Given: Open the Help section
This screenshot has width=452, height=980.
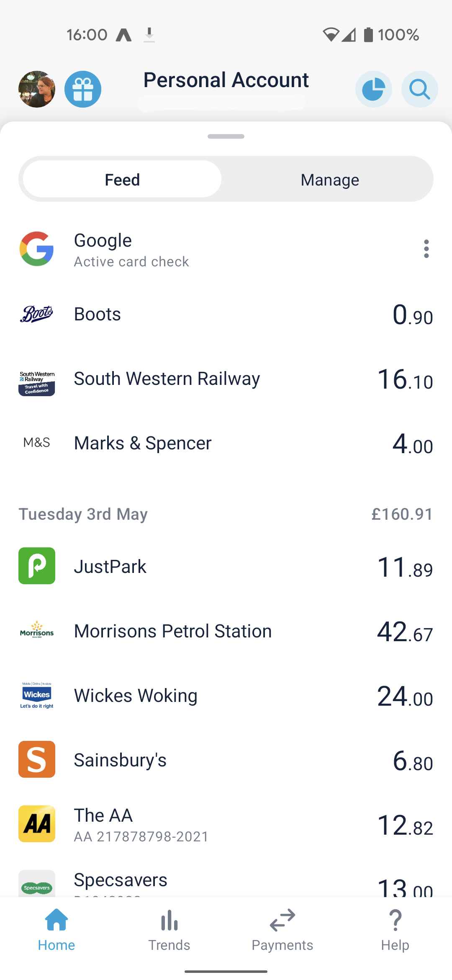Looking at the screenshot, I should coord(395,927).
